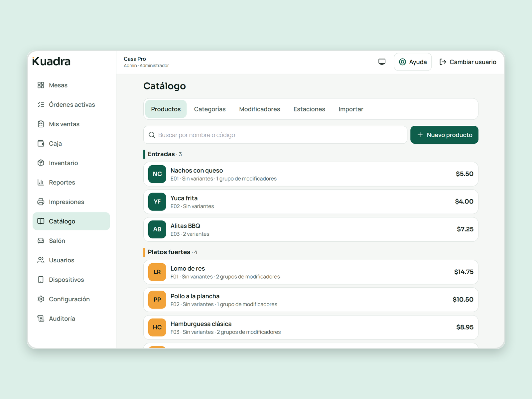The width and height of the screenshot is (532, 399).
Task: Click the $5.50 price
Action: (x=465, y=174)
